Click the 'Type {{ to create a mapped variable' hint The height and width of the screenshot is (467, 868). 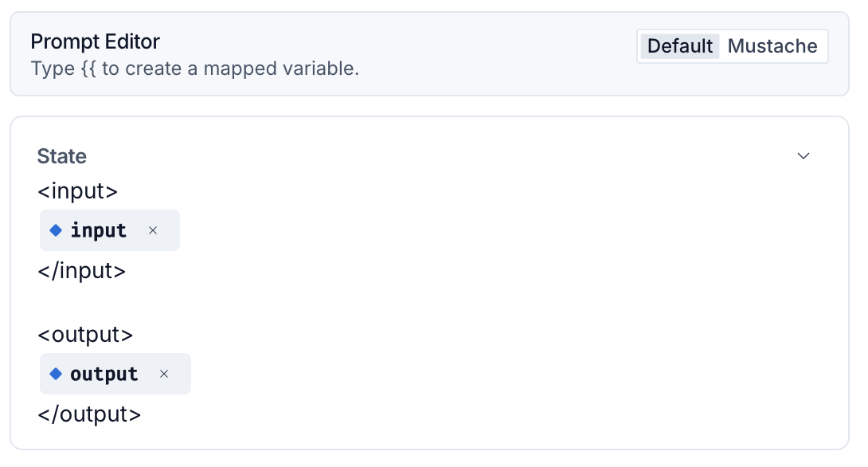point(195,69)
